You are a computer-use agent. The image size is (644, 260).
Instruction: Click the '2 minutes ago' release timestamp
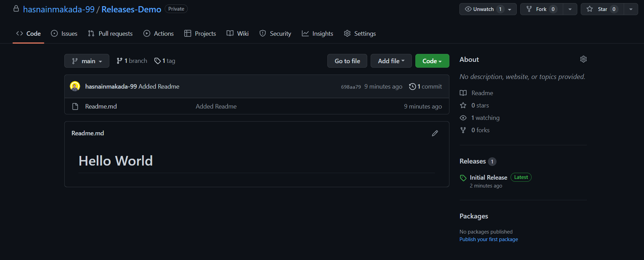(x=486, y=186)
